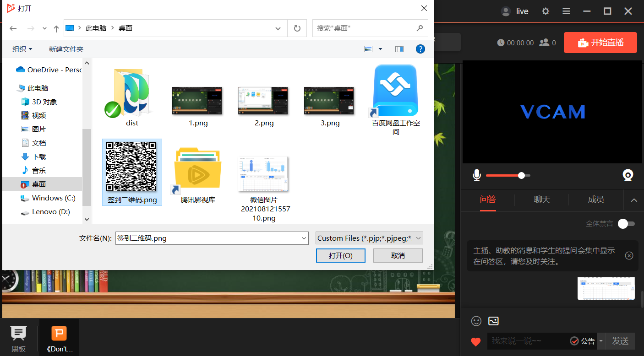
Task: Select Windows (C:) drive
Action: click(48, 198)
